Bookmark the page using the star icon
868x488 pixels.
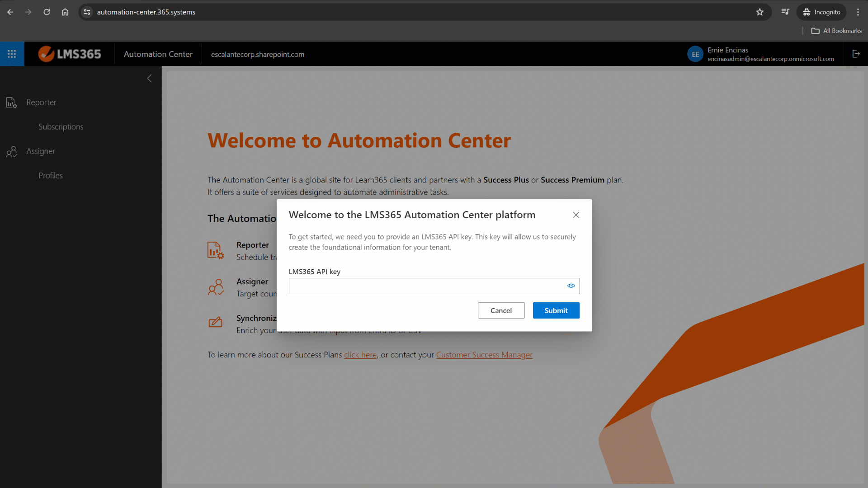[759, 12]
